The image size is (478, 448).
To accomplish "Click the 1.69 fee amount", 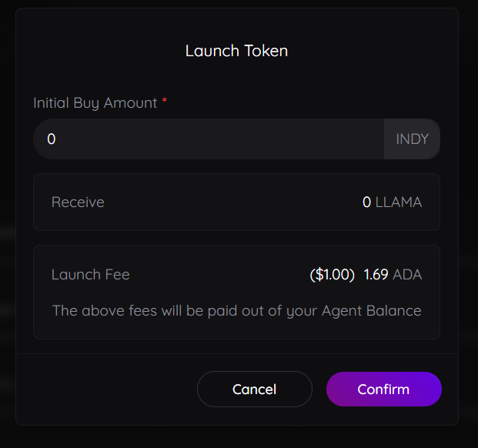I will tap(376, 275).
